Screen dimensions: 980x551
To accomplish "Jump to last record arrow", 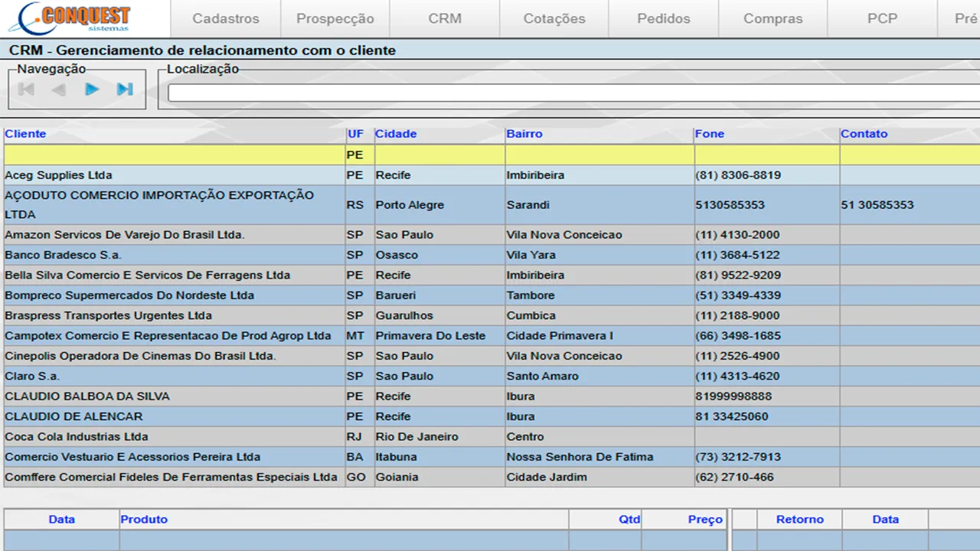I will pos(125,90).
